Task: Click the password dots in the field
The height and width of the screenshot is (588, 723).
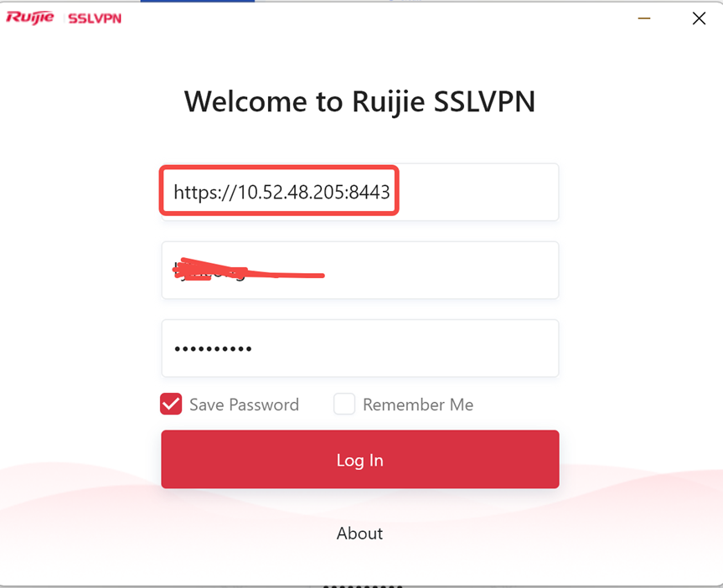Action: click(213, 348)
